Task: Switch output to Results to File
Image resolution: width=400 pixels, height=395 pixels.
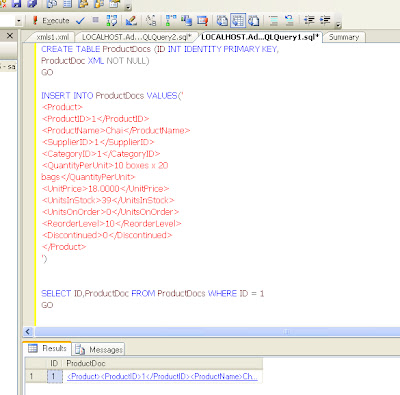Action: pyautogui.click(x=254, y=21)
